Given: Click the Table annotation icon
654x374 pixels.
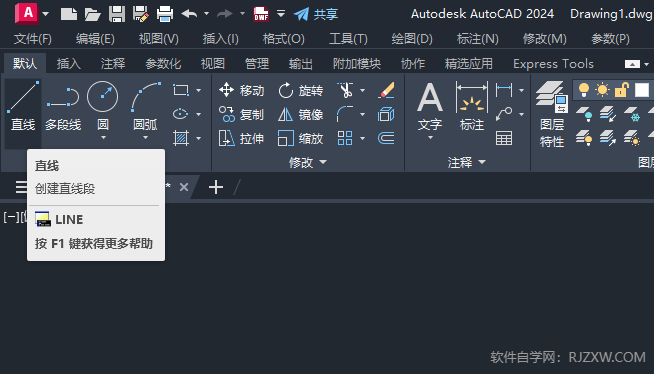Looking at the screenshot, I should click(504, 138).
